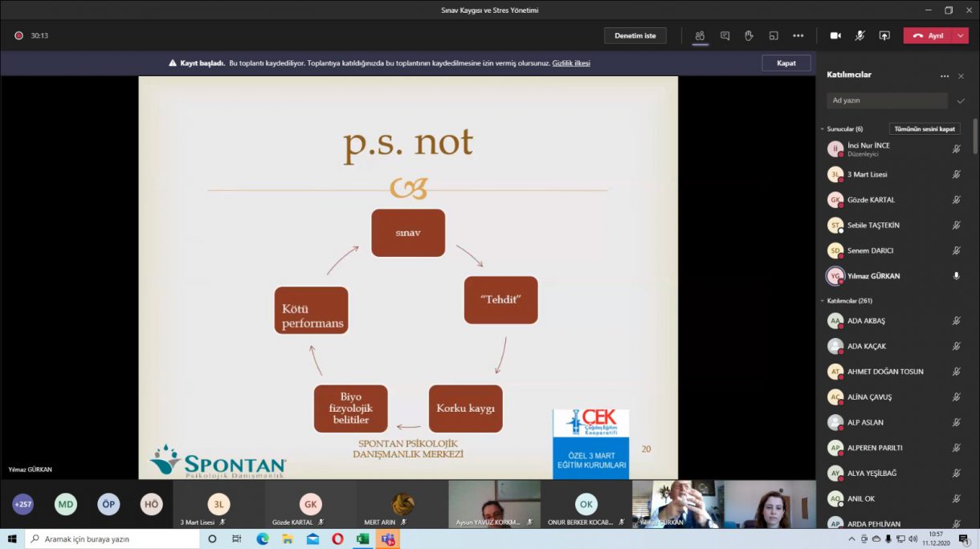Image resolution: width=980 pixels, height=549 pixels.
Task: Open the Gizlilik ilkesi link
Action: point(571,63)
